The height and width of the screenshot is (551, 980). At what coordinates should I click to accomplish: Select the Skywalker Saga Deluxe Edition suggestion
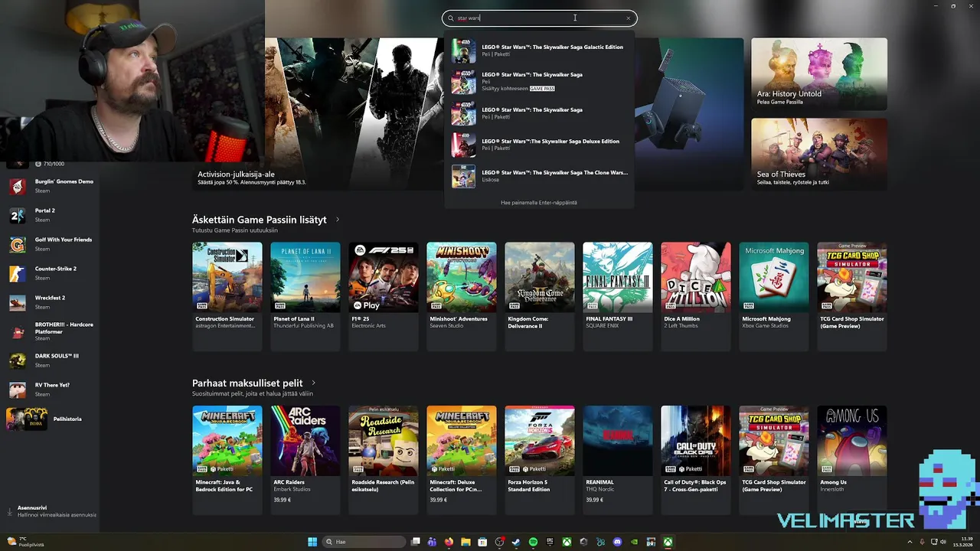(539, 145)
